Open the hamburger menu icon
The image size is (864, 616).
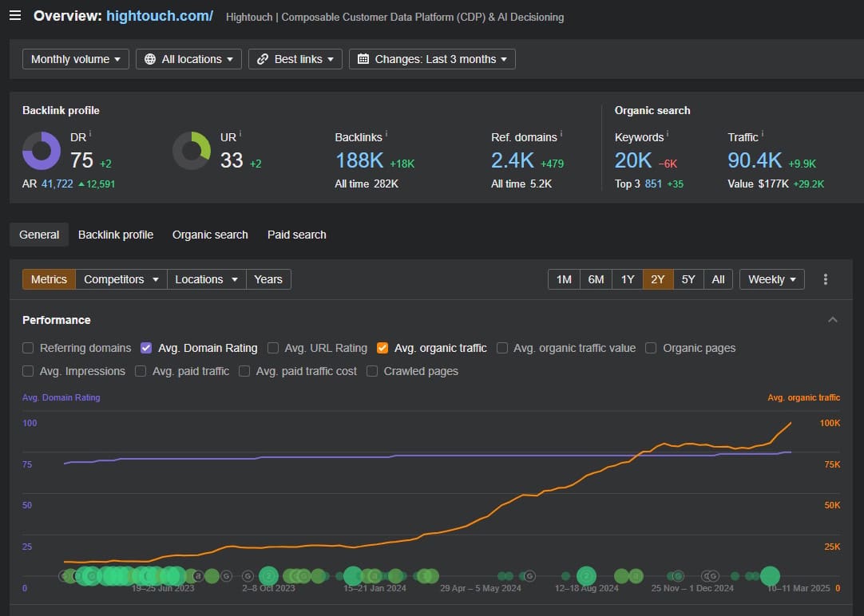coord(15,16)
